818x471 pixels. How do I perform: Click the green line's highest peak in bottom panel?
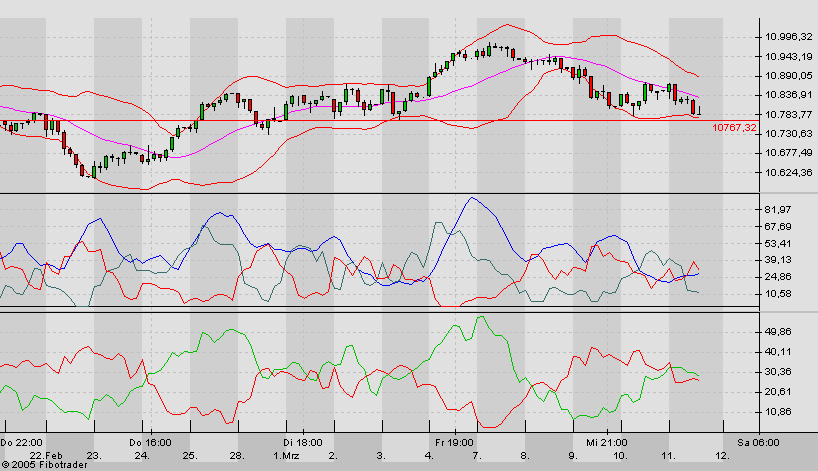click(x=481, y=318)
